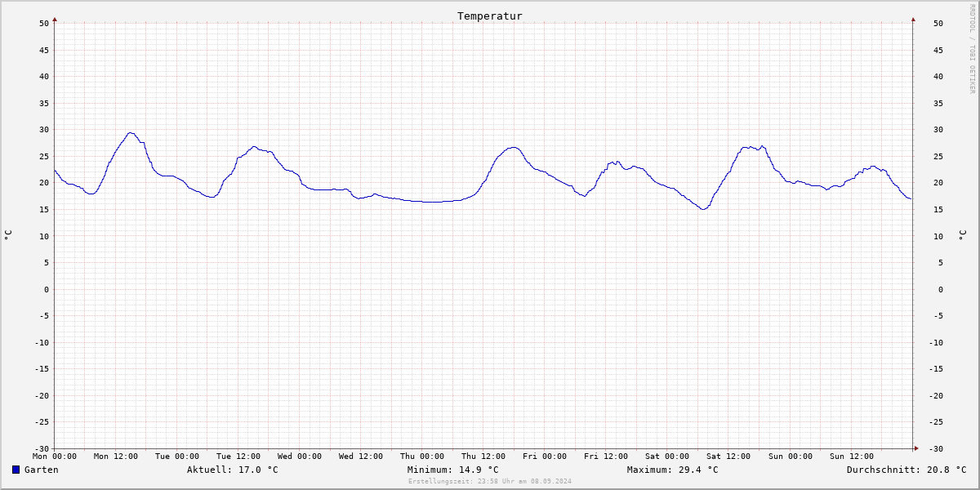Click the chart title Temperatur
The width and height of the screenshot is (980, 490).
[x=489, y=16]
